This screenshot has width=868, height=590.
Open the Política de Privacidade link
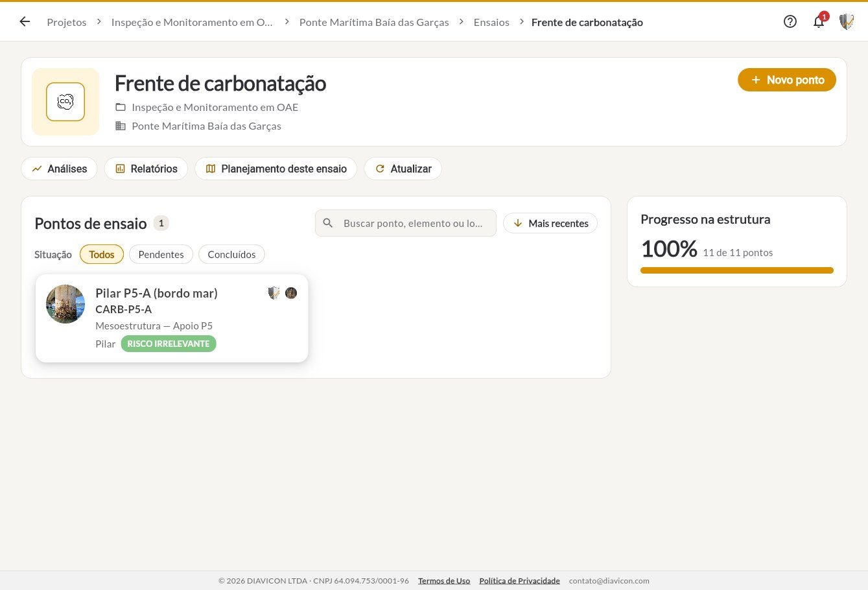[519, 581]
